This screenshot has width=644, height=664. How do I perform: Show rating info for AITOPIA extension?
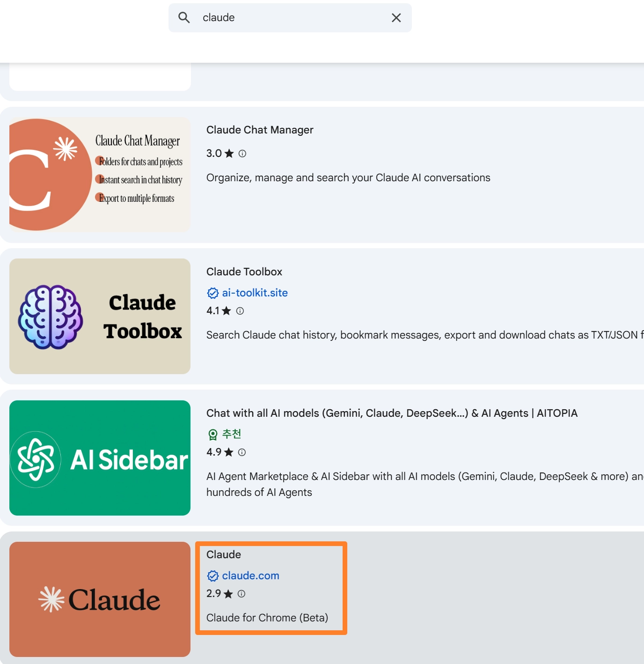click(x=241, y=452)
